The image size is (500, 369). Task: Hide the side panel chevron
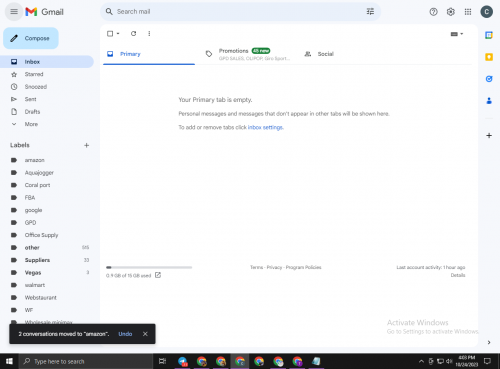click(489, 342)
